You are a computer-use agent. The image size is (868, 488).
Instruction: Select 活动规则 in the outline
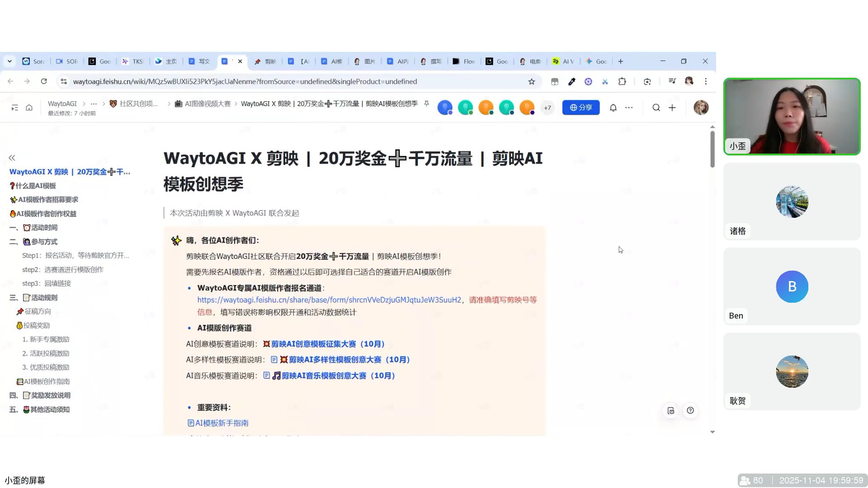pyautogui.click(x=44, y=297)
